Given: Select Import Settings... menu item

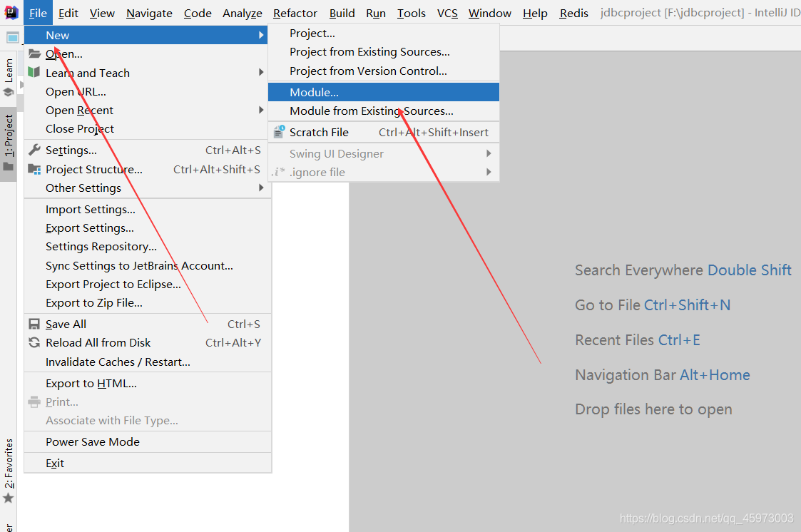Looking at the screenshot, I should 148,210.
